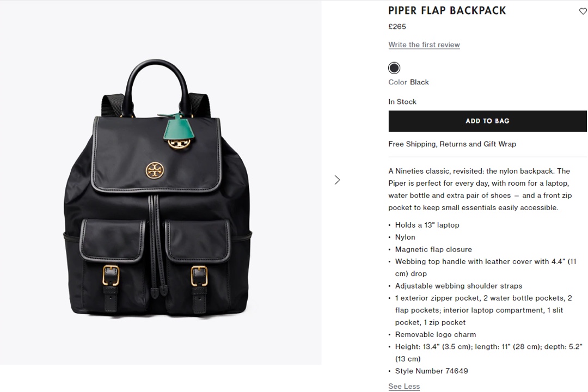
Task: Click the Removable logo charm bullet
Action: coord(436,335)
